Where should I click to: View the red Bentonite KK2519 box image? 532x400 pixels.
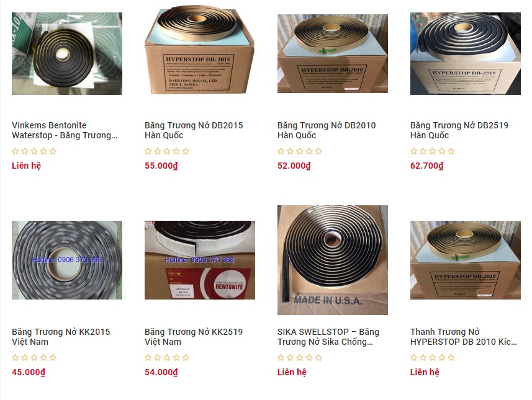[x=199, y=260]
